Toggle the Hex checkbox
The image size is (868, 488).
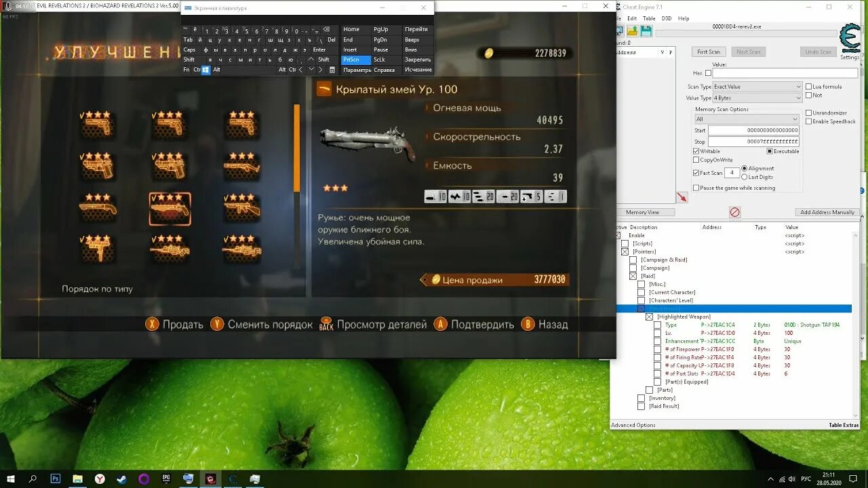pos(708,73)
